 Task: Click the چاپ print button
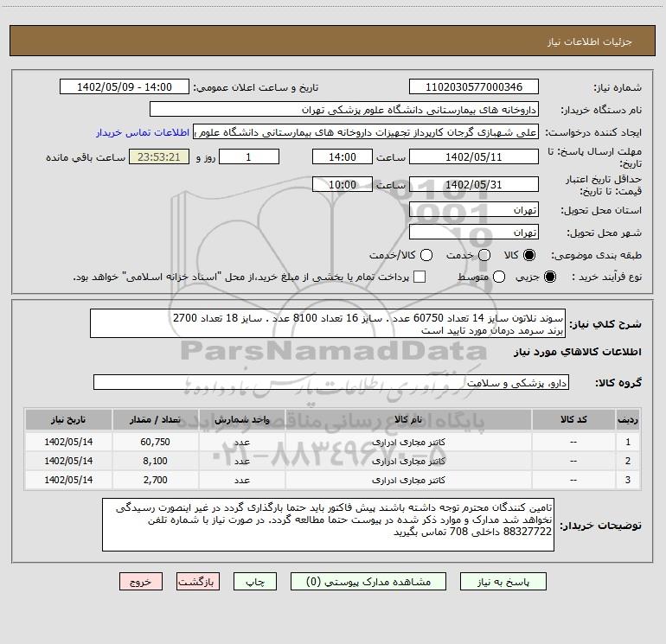click(x=255, y=582)
